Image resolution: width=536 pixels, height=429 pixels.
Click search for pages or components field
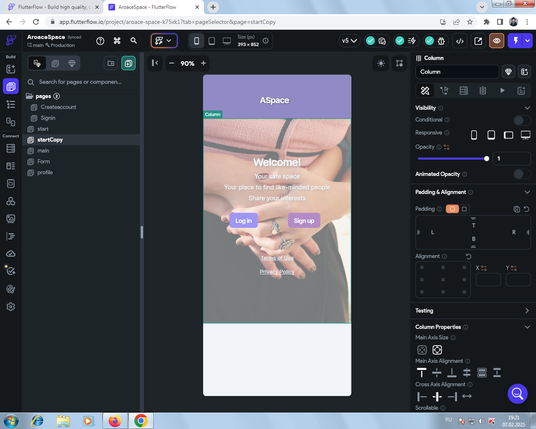pos(80,82)
